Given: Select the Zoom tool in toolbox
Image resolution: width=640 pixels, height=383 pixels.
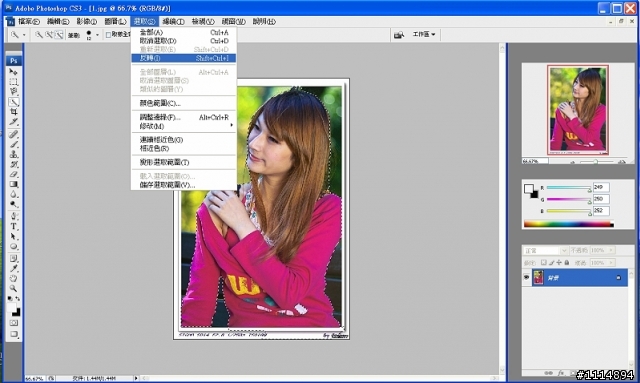Looking at the screenshot, I should pos(13,288).
